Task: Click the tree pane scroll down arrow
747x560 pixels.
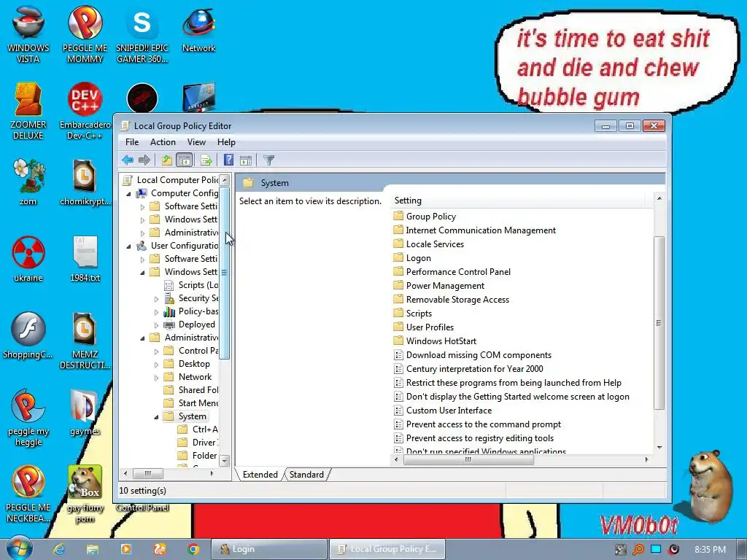Action: point(225,461)
